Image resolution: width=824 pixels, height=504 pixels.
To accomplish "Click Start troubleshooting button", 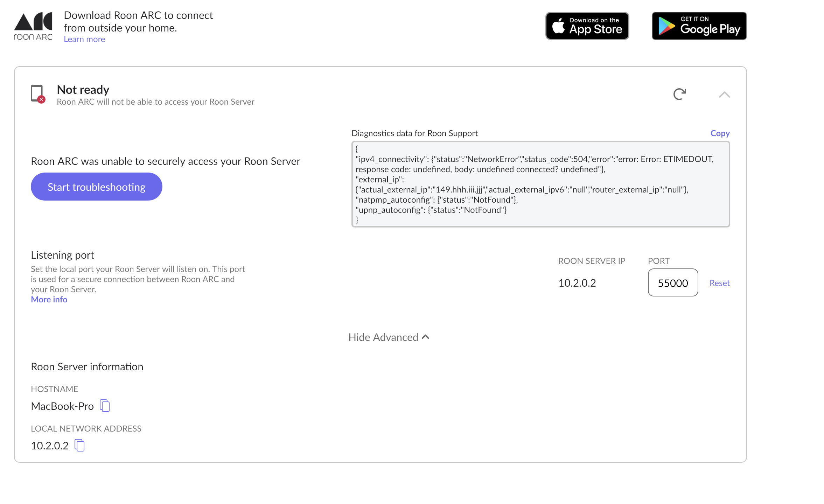I will [x=96, y=187].
